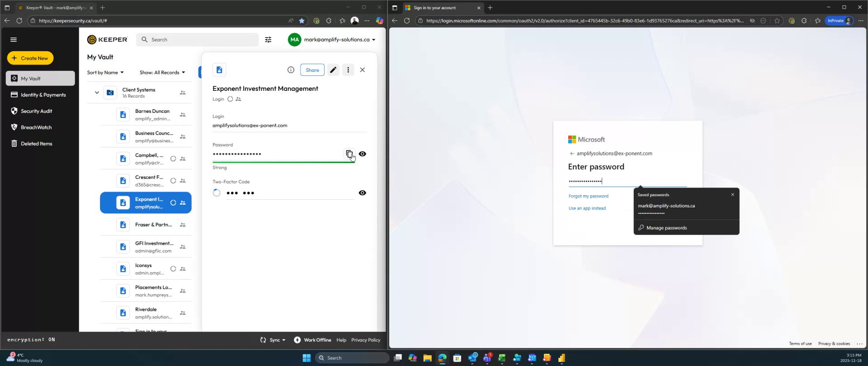Open Privacy & cookies link
868x366 pixels.
834,344
